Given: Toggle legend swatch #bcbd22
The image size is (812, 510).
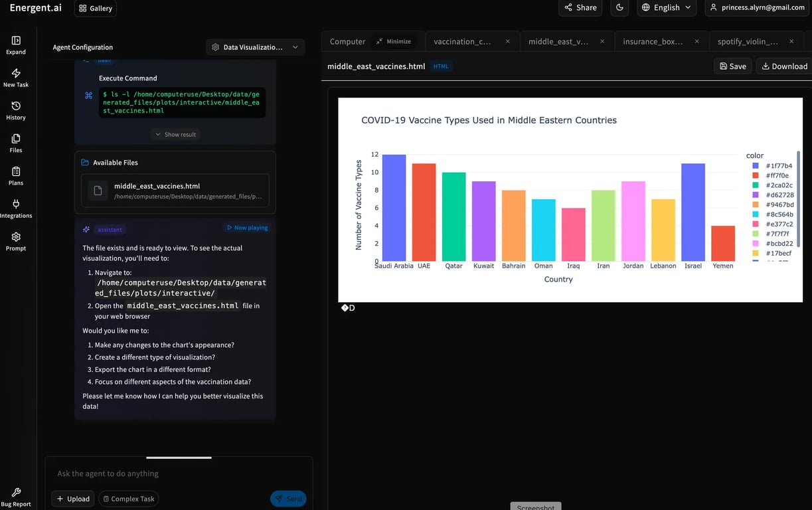Looking at the screenshot, I should coord(756,244).
